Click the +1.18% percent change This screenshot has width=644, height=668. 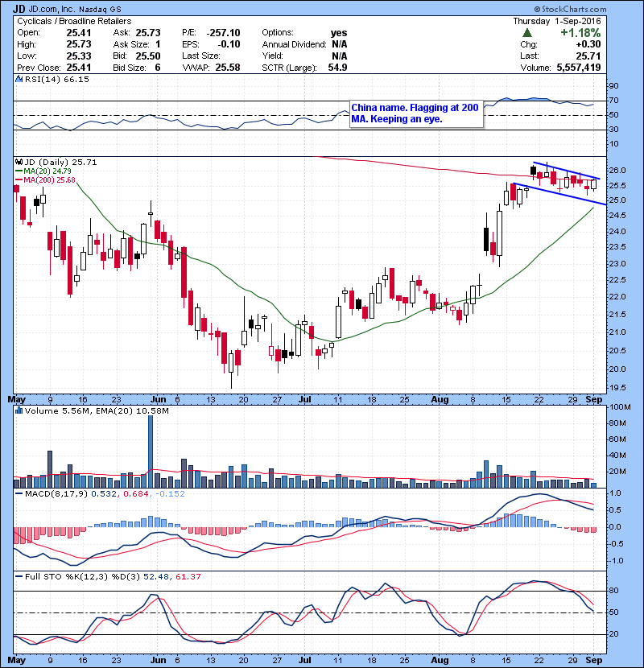point(580,33)
